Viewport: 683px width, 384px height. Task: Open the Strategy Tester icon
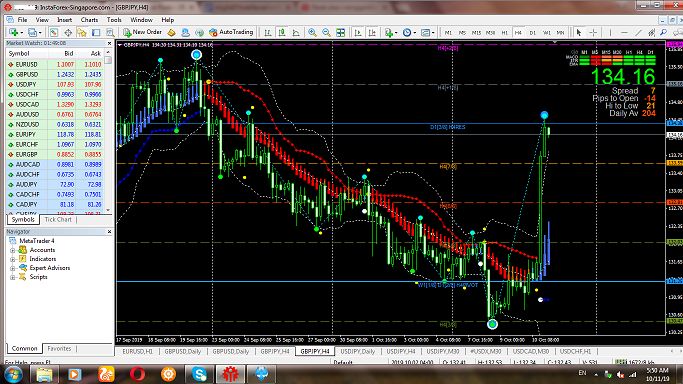[110, 32]
